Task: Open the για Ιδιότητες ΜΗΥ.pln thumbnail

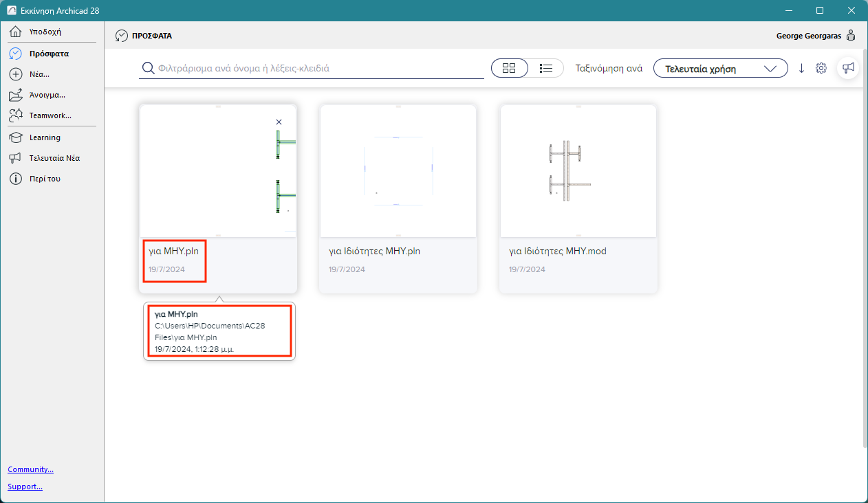Action: click(398, 171)
